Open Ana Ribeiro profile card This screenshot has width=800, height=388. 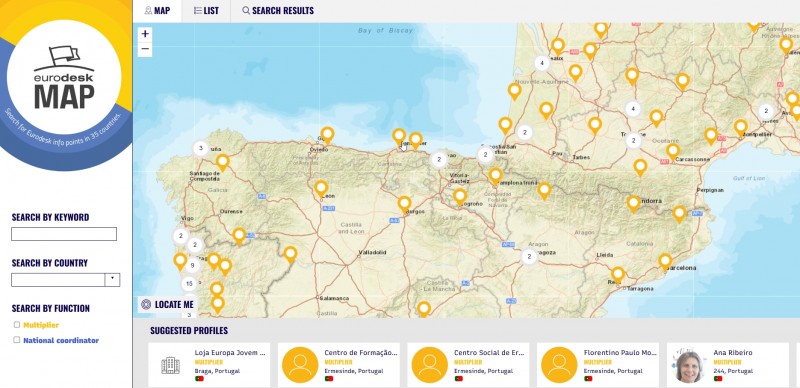click(728, 365)
